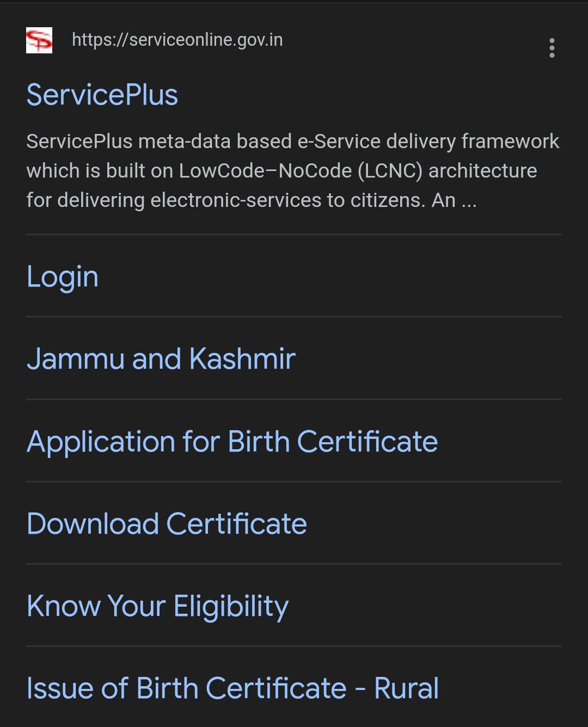Visit the https://serviceonline.gov.in address line
Screen dimensions: 588x727
[x=177, y=40]
